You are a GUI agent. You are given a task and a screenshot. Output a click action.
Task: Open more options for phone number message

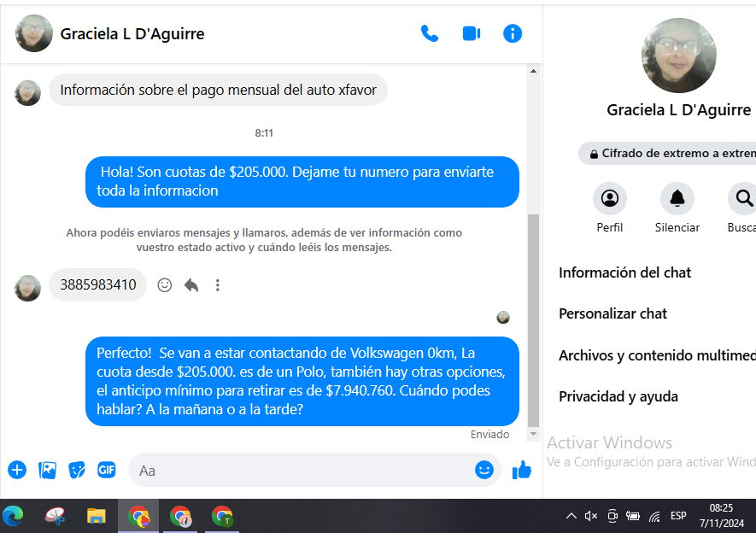pos(218,285)
